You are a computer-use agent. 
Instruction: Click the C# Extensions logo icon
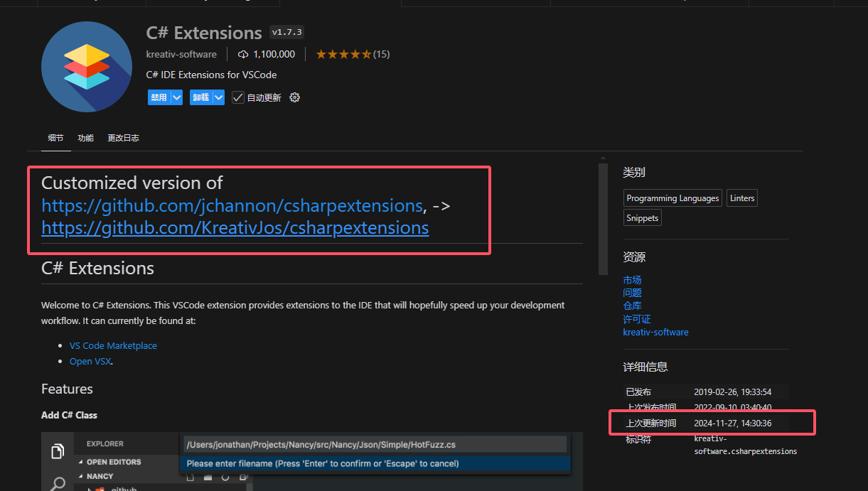pos(87,66)
